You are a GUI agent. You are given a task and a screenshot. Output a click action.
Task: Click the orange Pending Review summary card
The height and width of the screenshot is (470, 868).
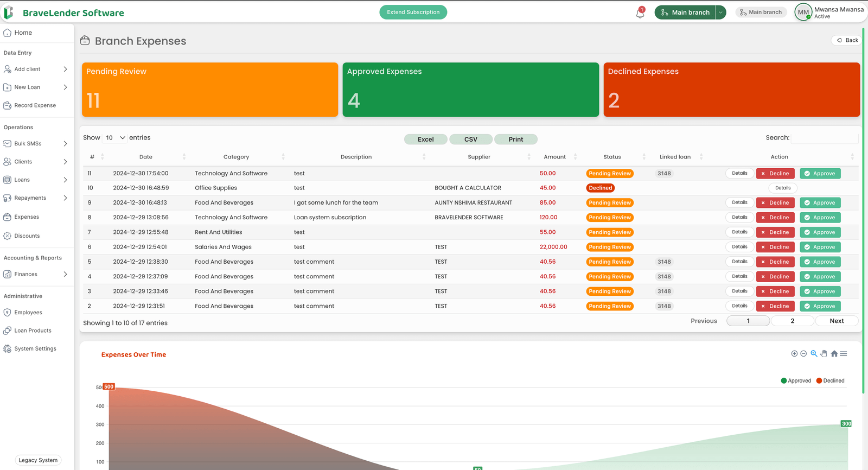pos(210,90)
